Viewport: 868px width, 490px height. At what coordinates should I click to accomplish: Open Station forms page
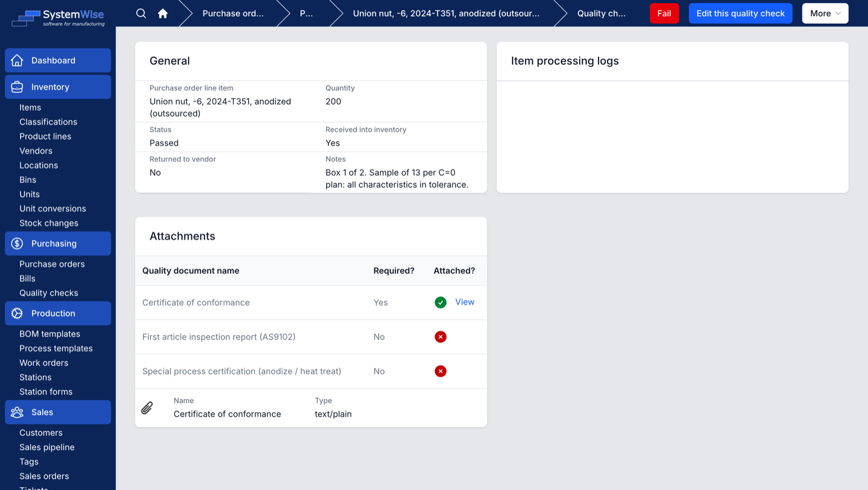point(46,392)
